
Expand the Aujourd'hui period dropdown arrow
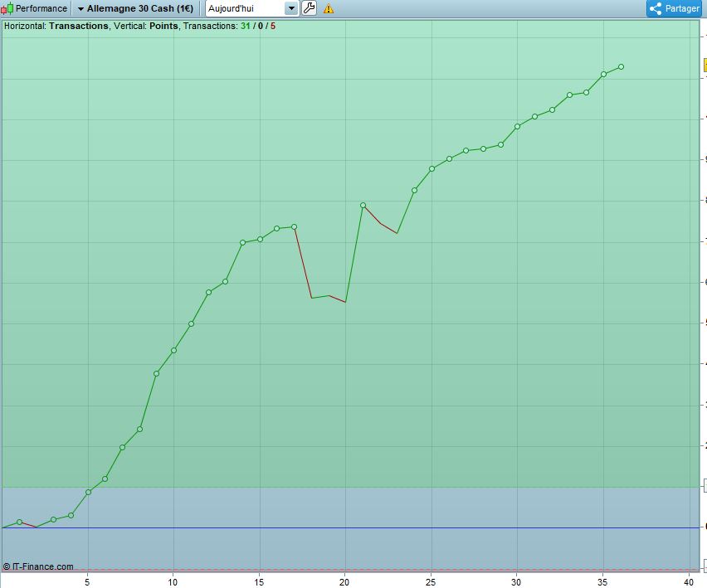pos(292,8)
